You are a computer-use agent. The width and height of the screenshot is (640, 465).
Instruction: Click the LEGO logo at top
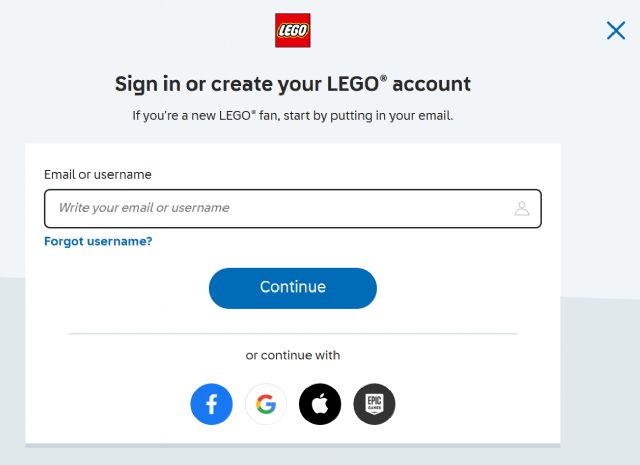292,30
